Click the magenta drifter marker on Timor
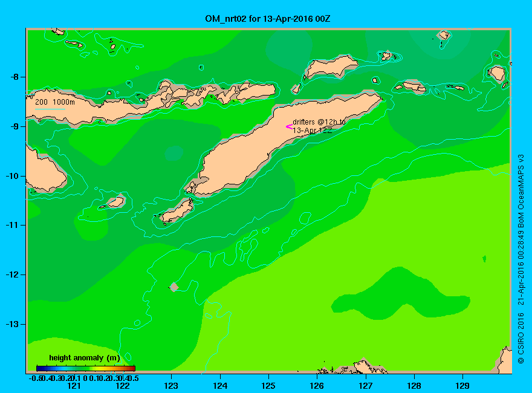532x393 pixels. pyautogui.click(x=289, y=126)
